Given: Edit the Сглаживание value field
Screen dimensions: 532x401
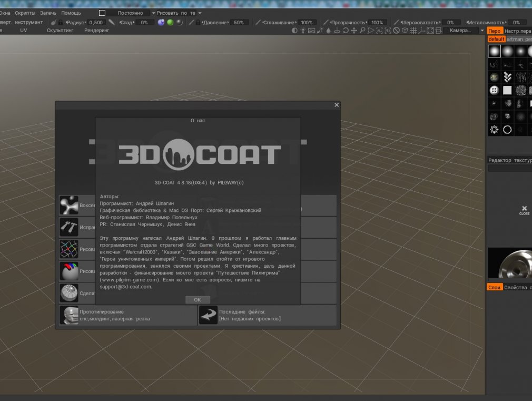Looking at the screenshot, I should pos(307,23).
